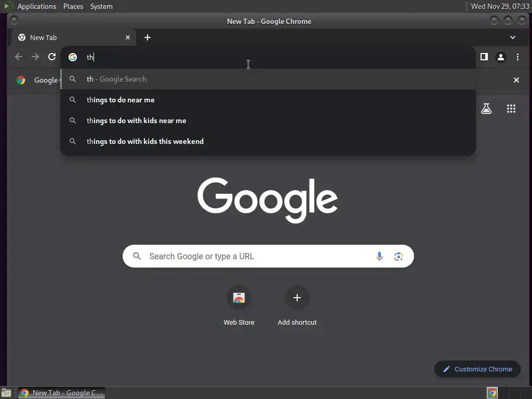Click the Google icon in the address bar
This screenshot has height=399, width=532.
(x=73, y=57)
